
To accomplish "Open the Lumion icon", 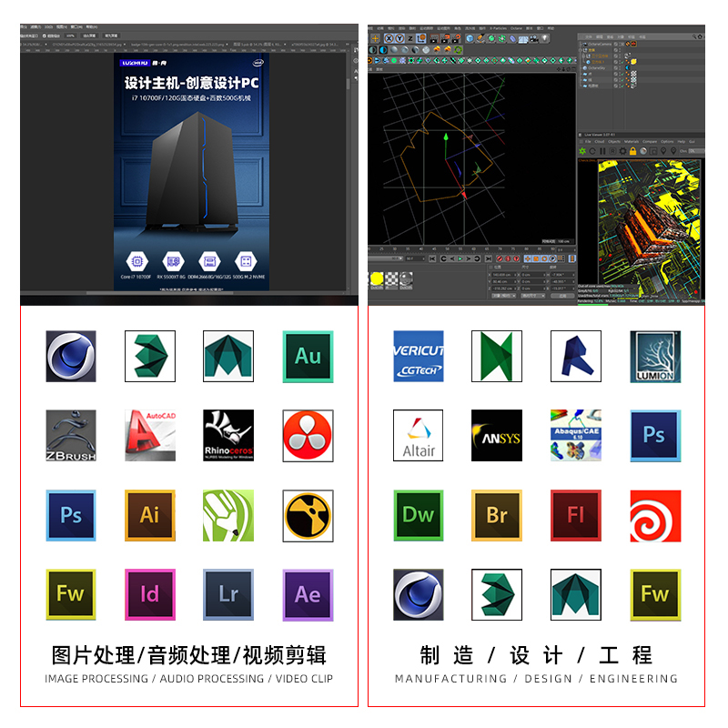I will click(655, 356).
